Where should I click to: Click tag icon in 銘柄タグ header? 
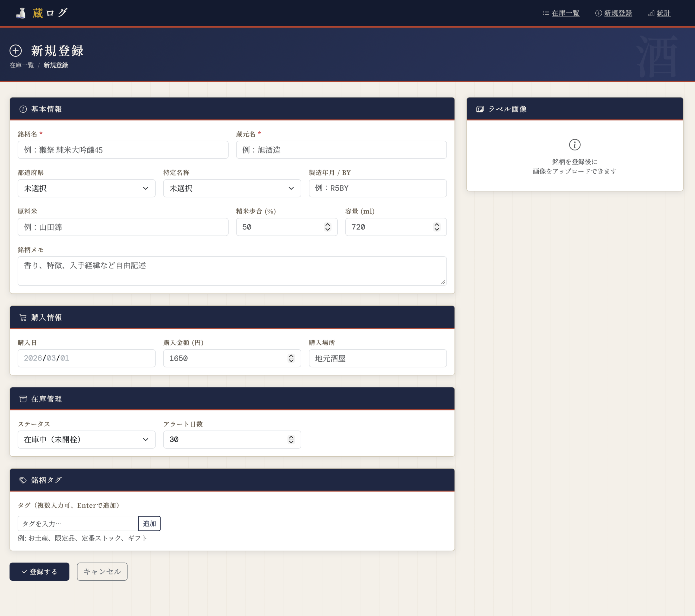(x=23, y=480)
